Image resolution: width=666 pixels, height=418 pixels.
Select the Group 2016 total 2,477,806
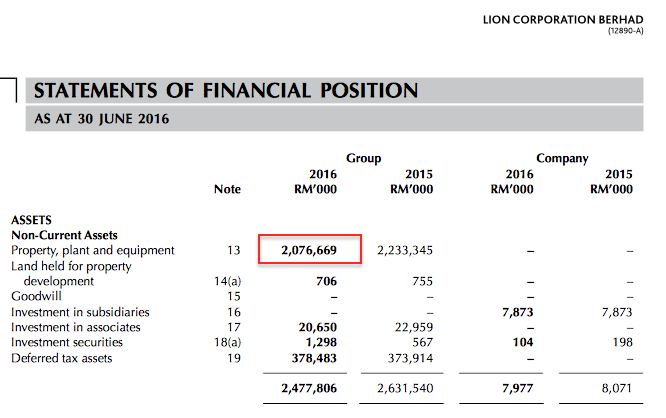(309, 388)
